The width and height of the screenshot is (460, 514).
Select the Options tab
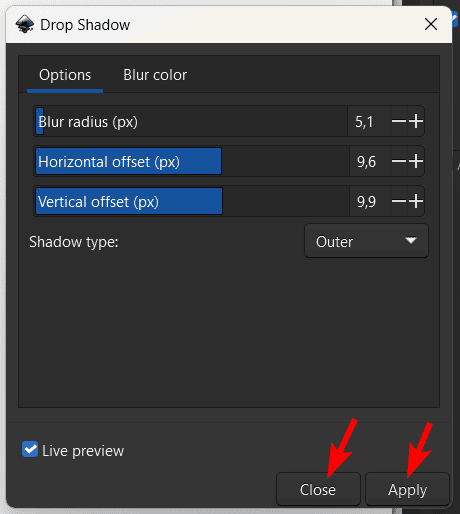pos(65,75)
